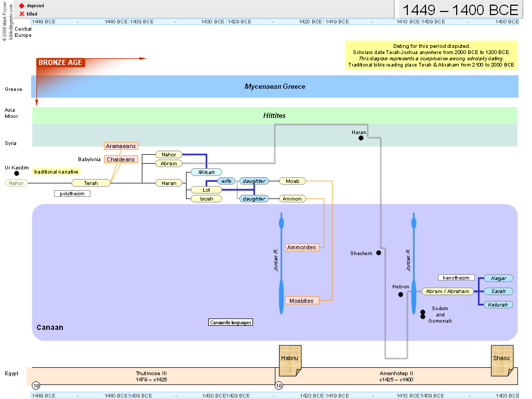
Task: Click the red diamond deposed legend icon
Action: pyautogui.click(x=22, y=5)
